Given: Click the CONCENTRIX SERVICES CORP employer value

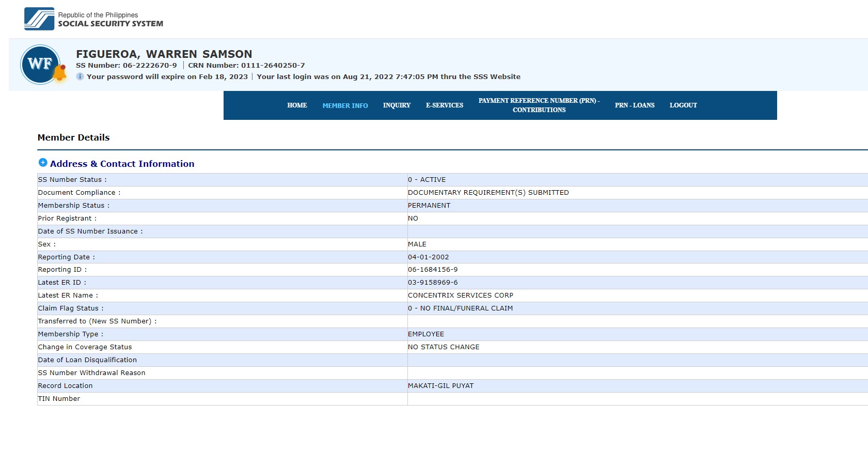Looking at the screenshot, I should [x=460, y=296].
